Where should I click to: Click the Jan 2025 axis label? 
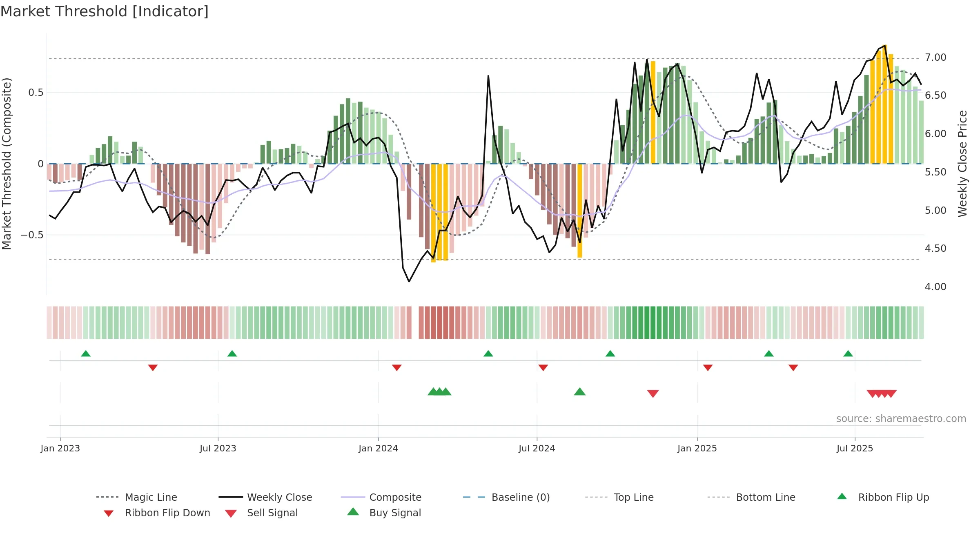click(x=697, y=449)
